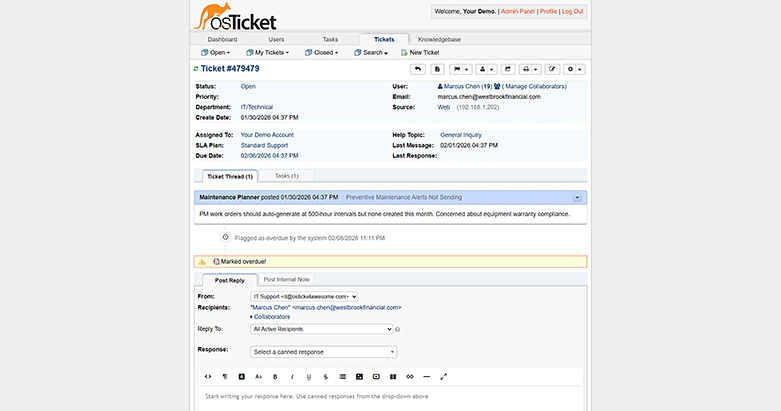Viewport: 781px width, 411px height.
Task: Click into the response text area
Action: click(390, 399)
